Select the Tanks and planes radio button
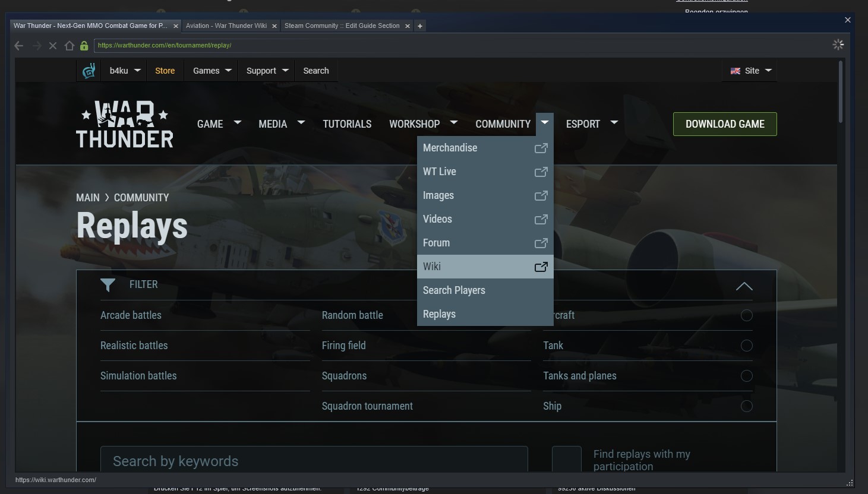The width and height of the screenshot is (868, 494). click(x=747, y=376)
